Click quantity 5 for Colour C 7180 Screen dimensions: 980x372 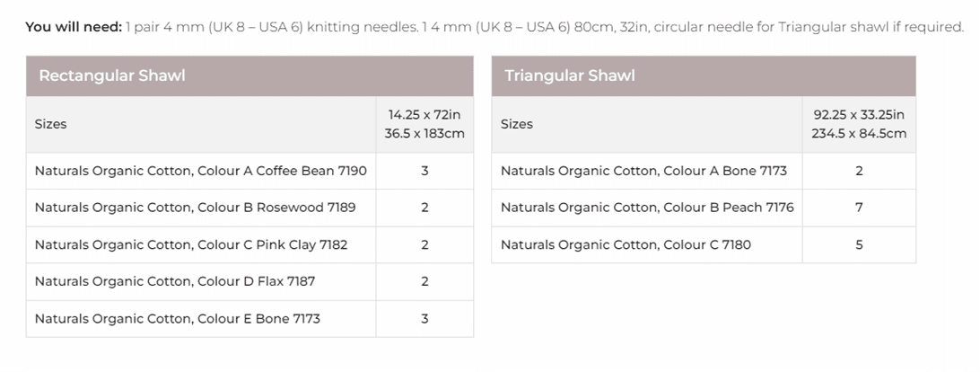tap(859, 244)
